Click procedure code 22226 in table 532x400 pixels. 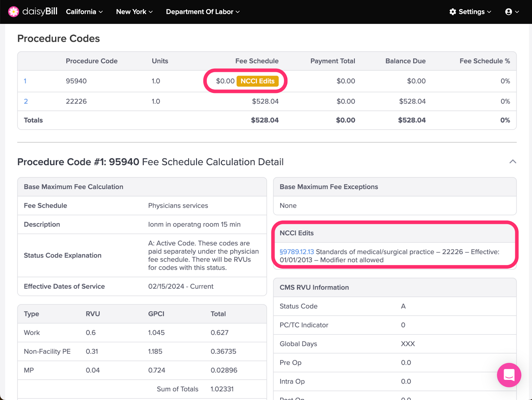click(x=76, y=101)
